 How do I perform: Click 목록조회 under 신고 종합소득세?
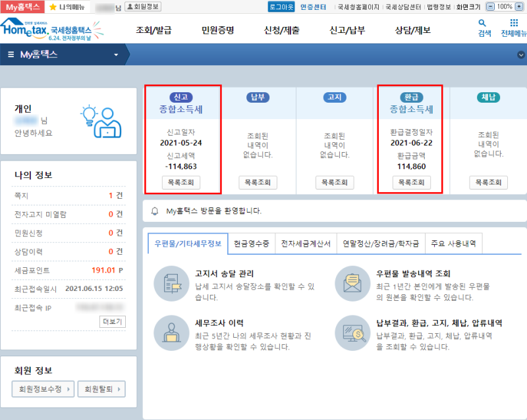point(180,182)
